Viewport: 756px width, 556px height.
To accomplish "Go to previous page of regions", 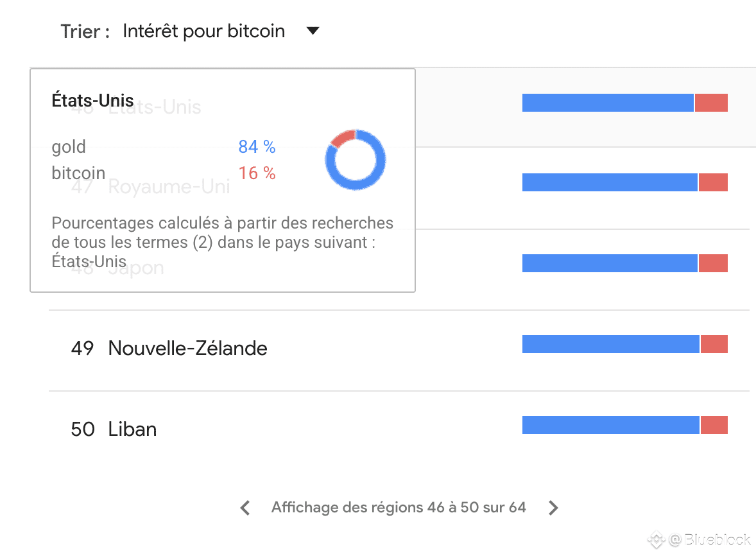I will coord(245,508).
